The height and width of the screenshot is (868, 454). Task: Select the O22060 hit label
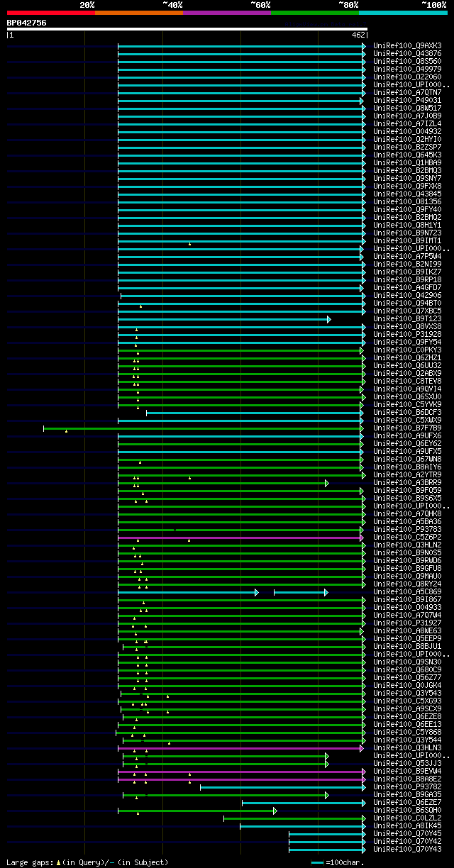(x=407, y=77)
